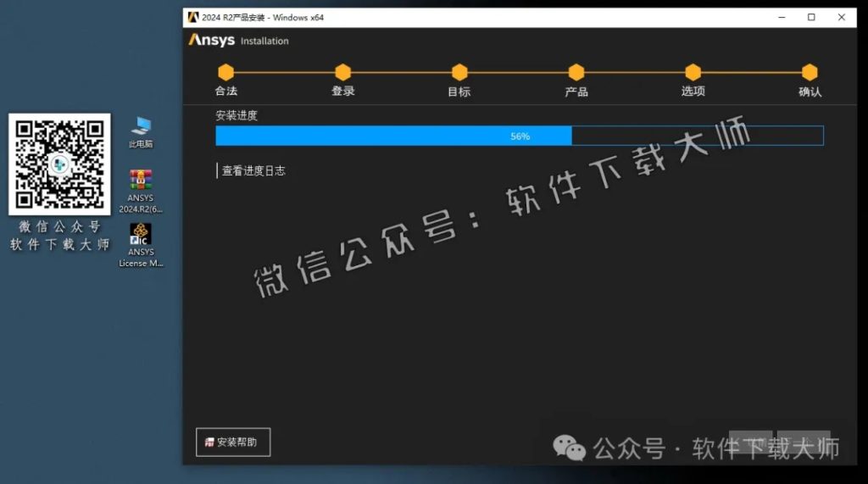Click the 安装进度 label
Image resolution: width=868 pixels, height=484 pixels.
pyautogui.click(x=236, y=115)
